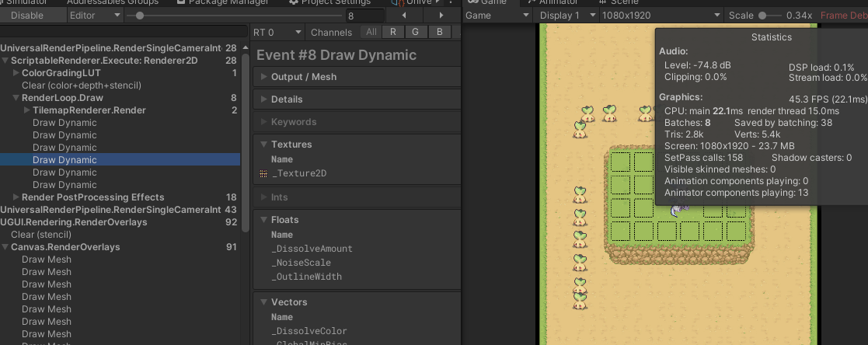Click the 0.34x scale value
Screen dimensions: 868x345
click(800, 16)
